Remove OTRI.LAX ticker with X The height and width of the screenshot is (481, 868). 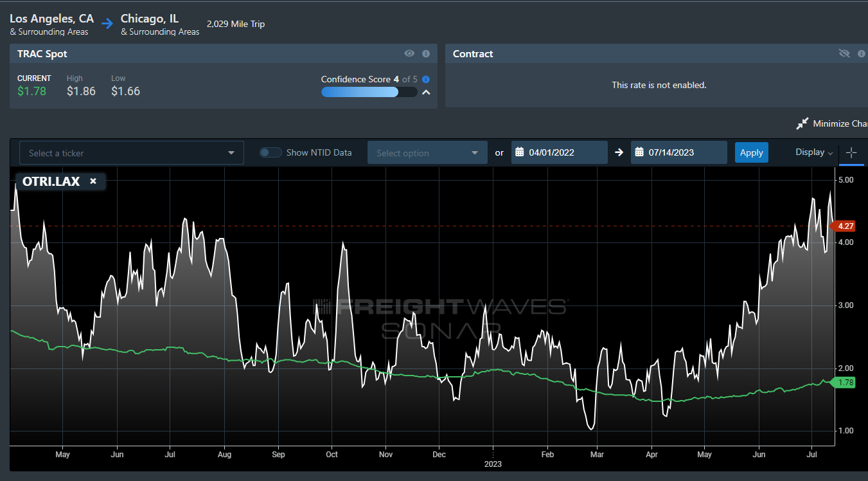point(93,181)
